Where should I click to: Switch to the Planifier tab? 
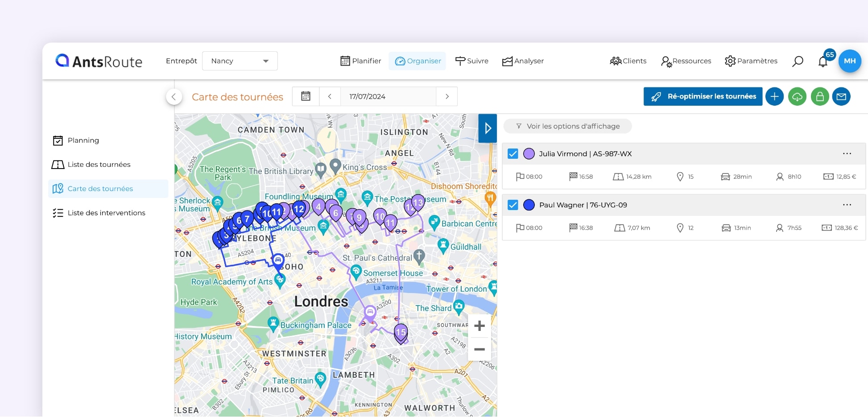tap(361, 61)
